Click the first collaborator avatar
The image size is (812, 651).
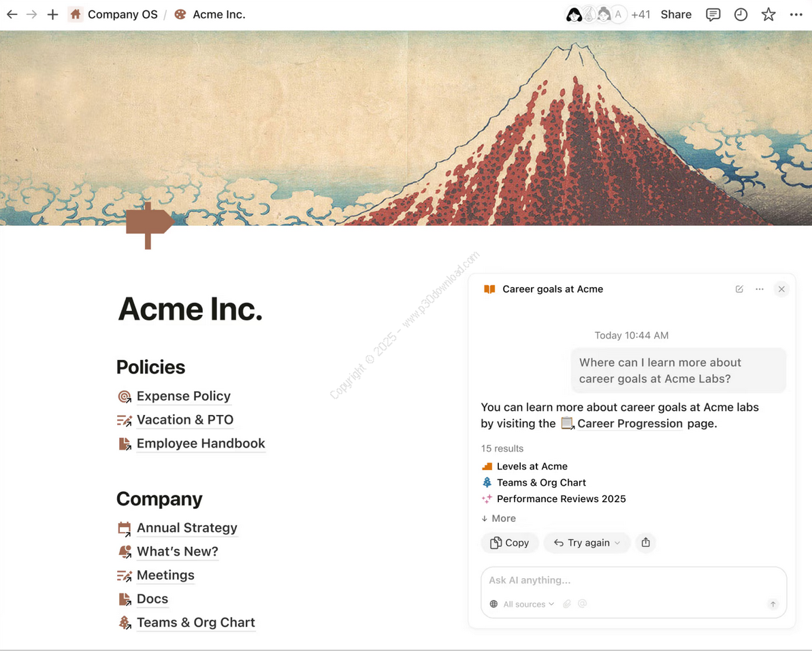tap(574, 14)
